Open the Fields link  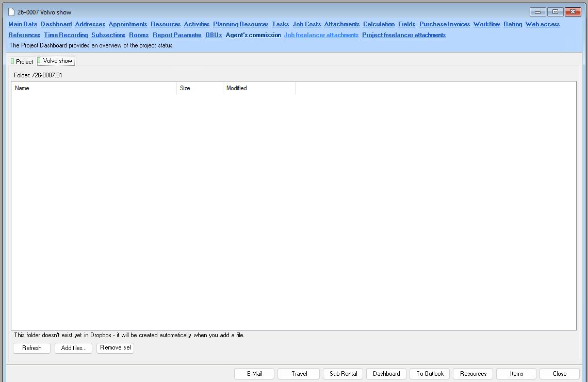pos(407,24)
